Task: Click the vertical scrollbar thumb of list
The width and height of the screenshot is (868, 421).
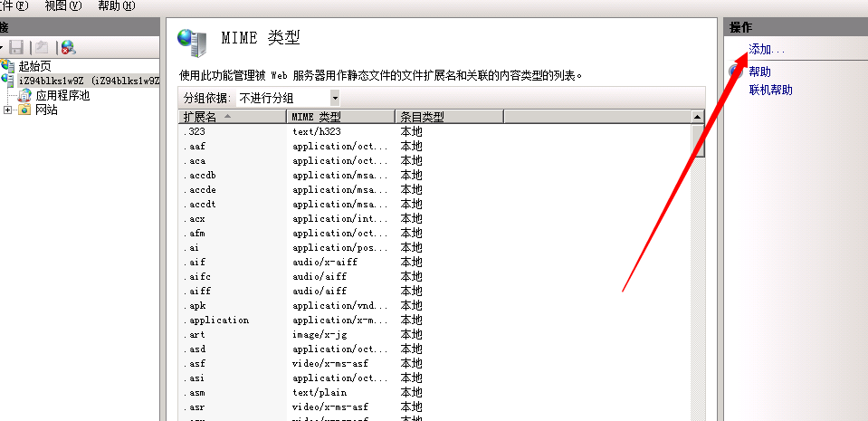Action: click(x=698, y=141)
